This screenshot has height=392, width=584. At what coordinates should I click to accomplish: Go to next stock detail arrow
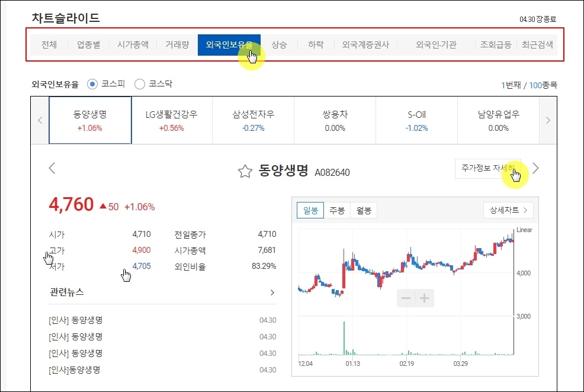point(535,168)
